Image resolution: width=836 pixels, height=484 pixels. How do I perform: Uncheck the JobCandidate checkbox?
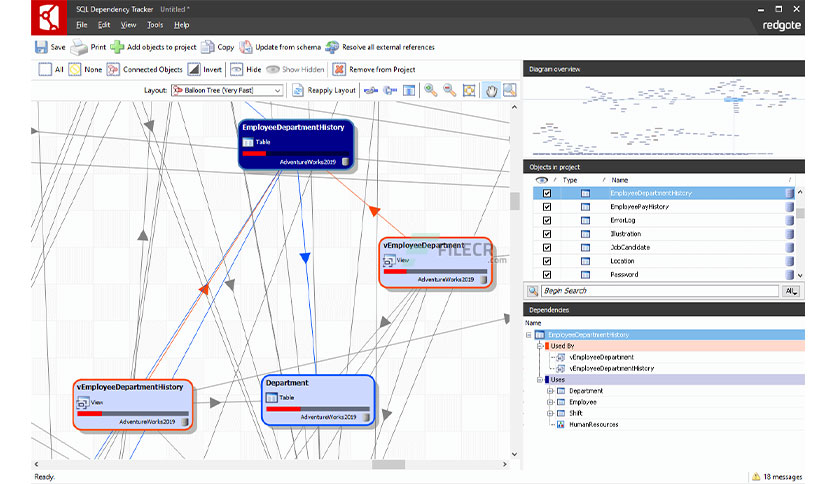[547, 247]
